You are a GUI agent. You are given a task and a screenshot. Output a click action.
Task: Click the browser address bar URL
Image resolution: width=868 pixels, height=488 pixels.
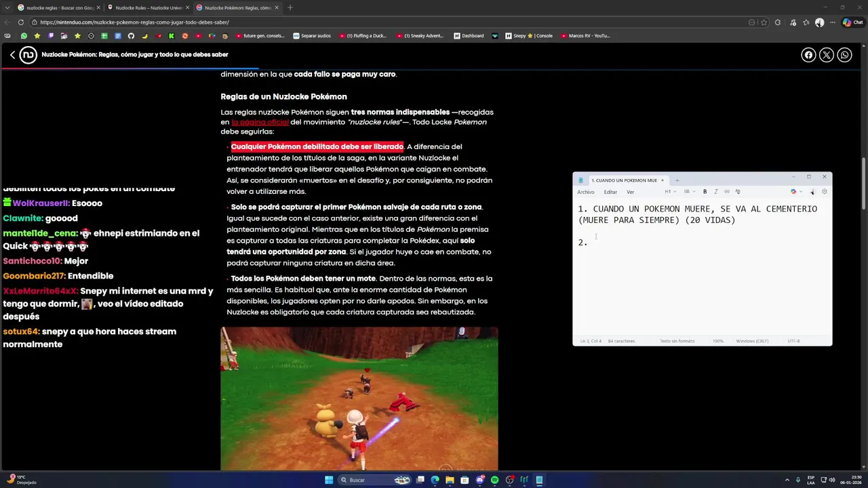tap(134, 22)
